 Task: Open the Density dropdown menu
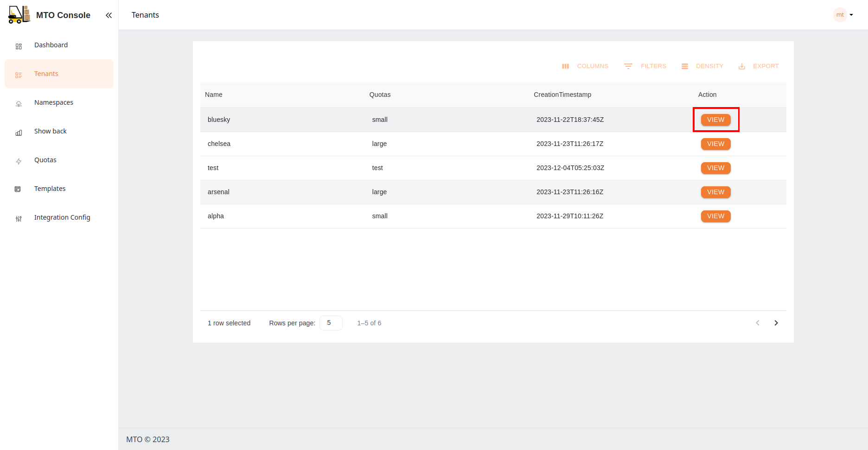[x=702, y=66]
